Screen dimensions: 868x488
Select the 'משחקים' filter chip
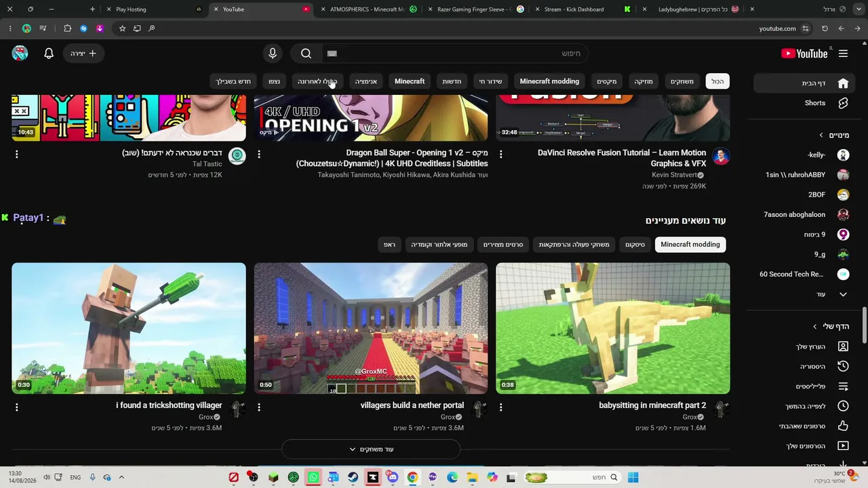tap(682, 81)
